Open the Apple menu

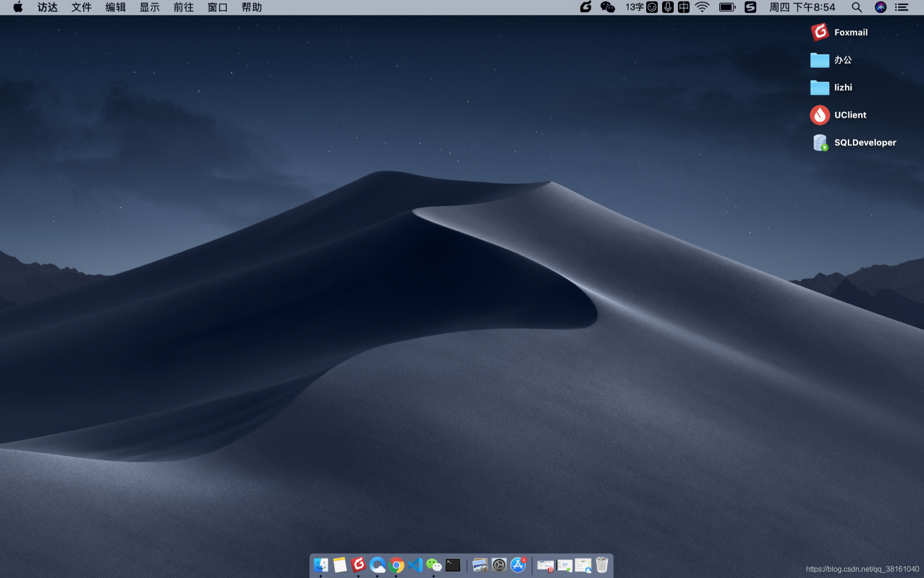(18, 7)
